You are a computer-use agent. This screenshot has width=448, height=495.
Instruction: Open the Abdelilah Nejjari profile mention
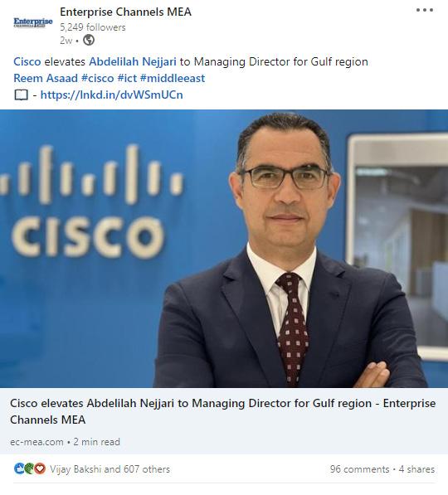point(133,61)
